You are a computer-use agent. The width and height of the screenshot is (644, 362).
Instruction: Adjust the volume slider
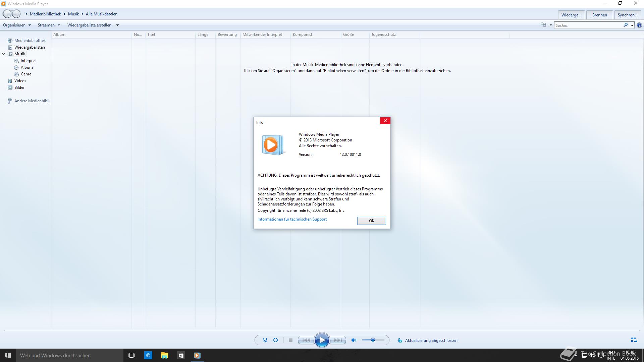tap(373, 340)
